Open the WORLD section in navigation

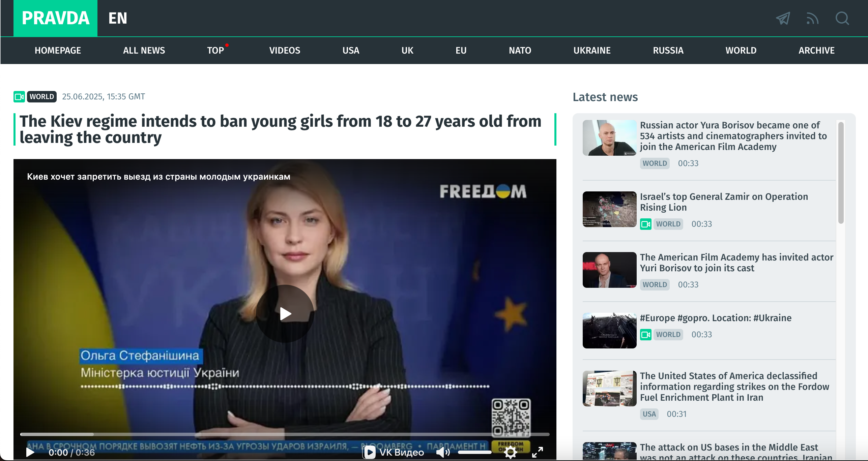coord(741,51)
